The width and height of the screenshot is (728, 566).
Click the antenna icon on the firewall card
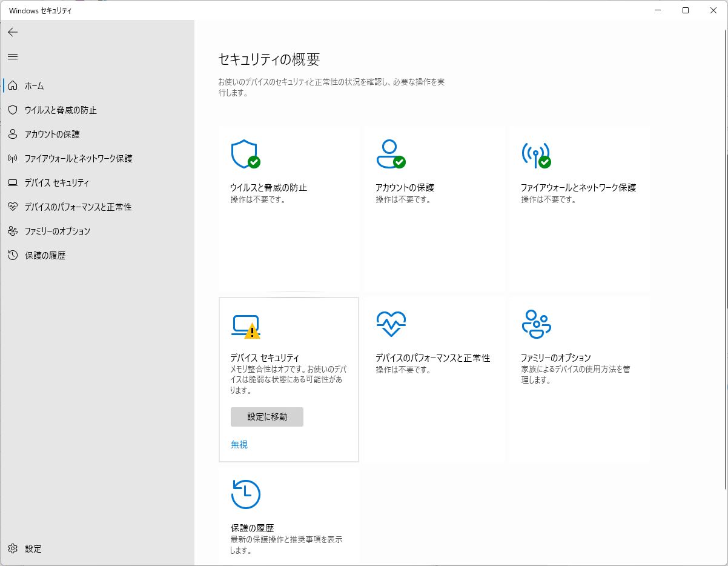(536, 155)
